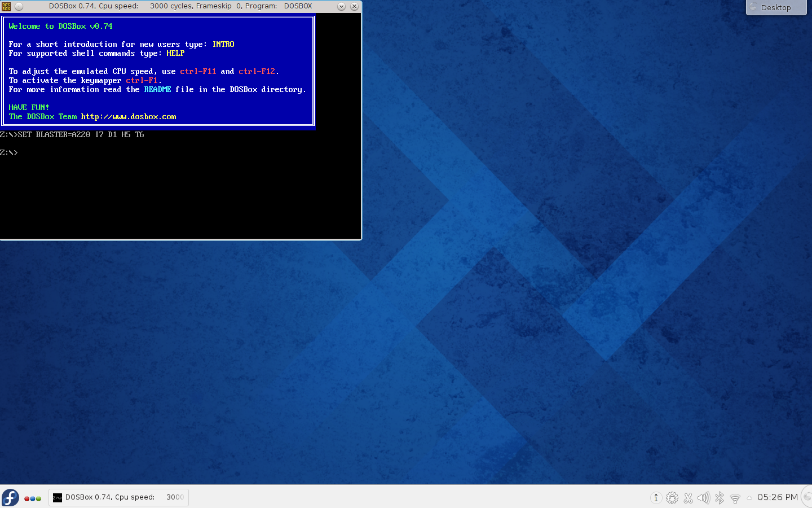Click the 05:26 PM clock
The height and width of the screenshot is (508, 812).
778,497
